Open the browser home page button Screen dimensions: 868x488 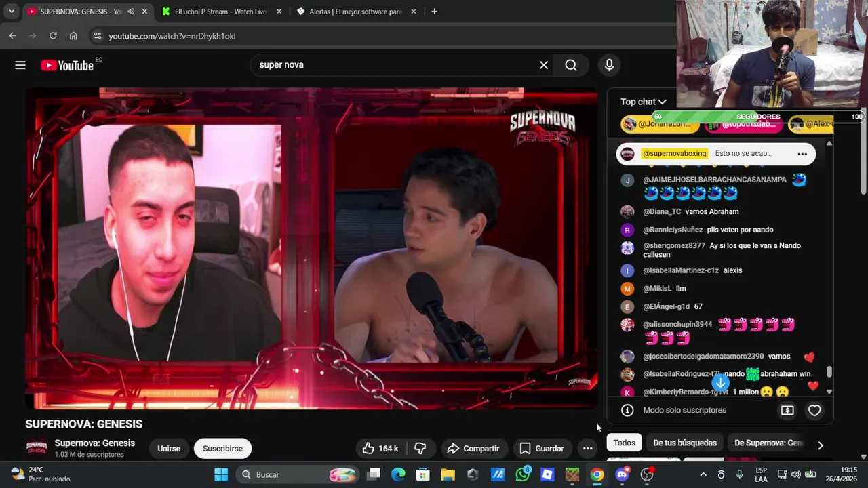click(x=73, y=36)
